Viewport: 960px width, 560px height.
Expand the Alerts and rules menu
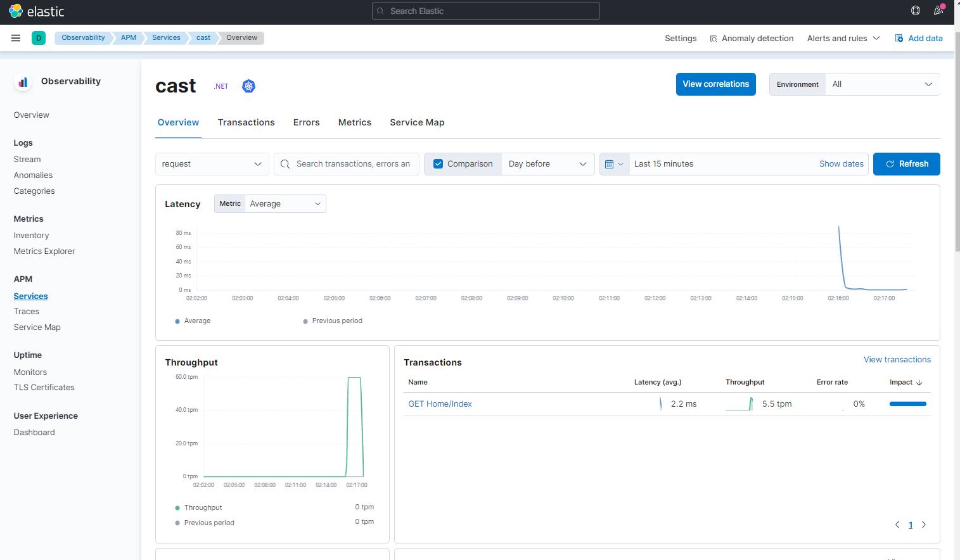(843, 39)
